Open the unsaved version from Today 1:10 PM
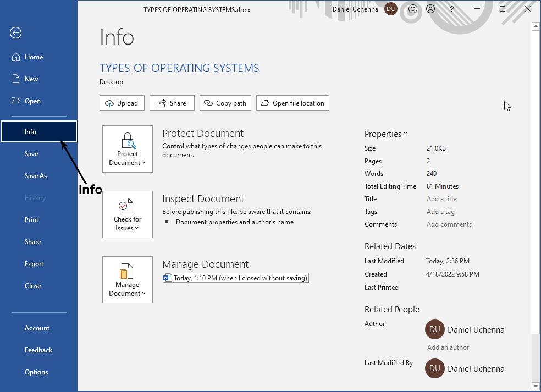 tap(235, 277)
